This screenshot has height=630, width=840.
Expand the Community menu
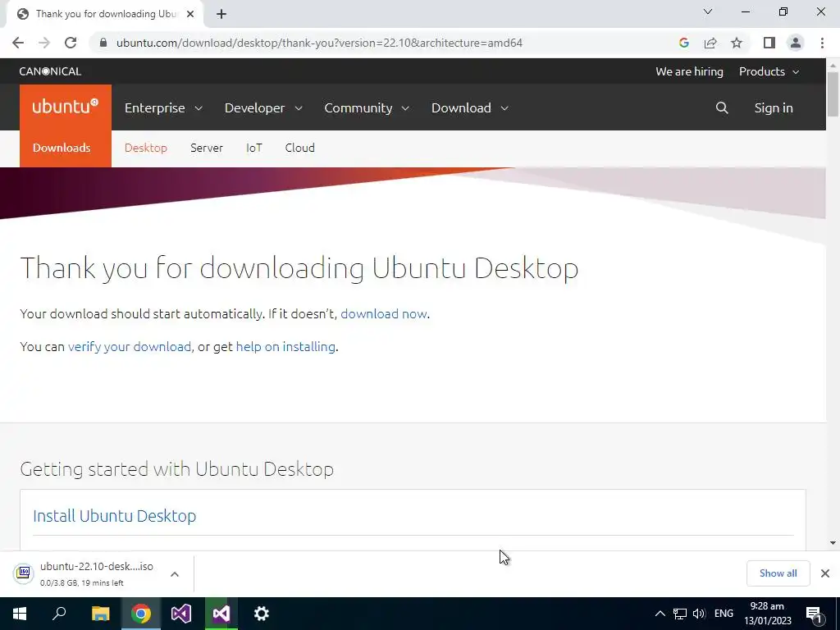pyautogui.click(x=367, y=107)
